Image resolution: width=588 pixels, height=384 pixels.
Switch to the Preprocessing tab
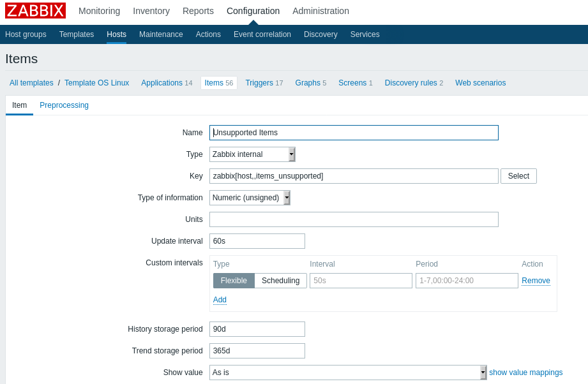tap(64, 105)
